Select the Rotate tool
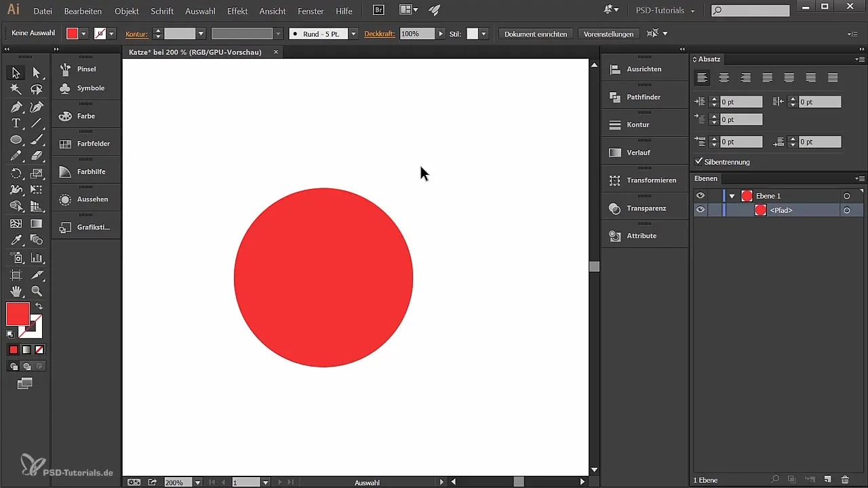868x488 pixels. pos(16,174)
